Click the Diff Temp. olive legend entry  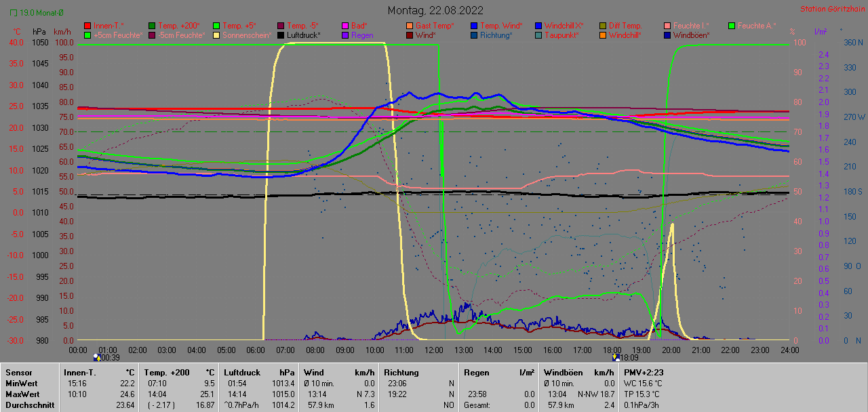(620, 26)
